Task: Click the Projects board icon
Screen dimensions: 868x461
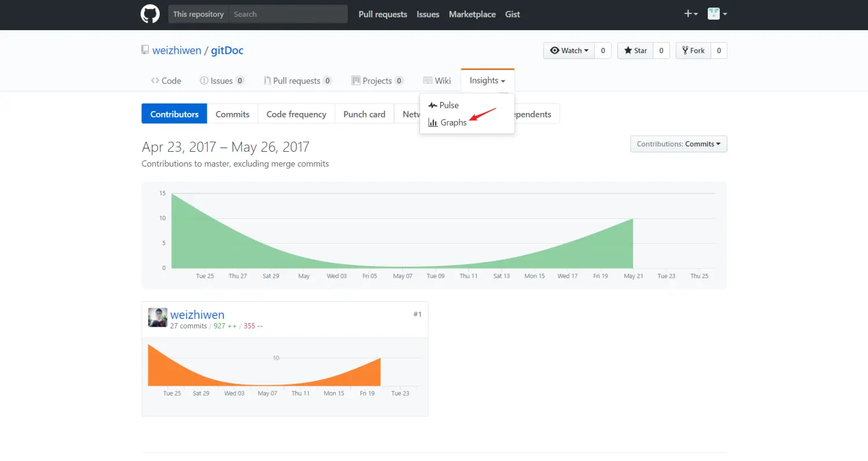Action: point(356,81)
